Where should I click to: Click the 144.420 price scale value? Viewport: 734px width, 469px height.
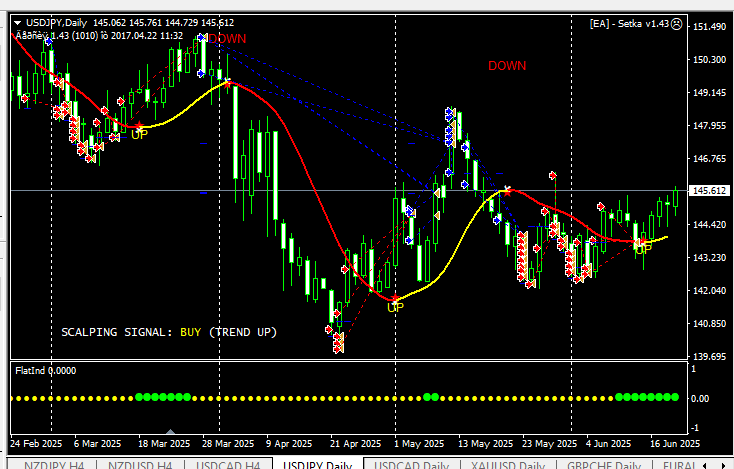click(x=709, y=225)
